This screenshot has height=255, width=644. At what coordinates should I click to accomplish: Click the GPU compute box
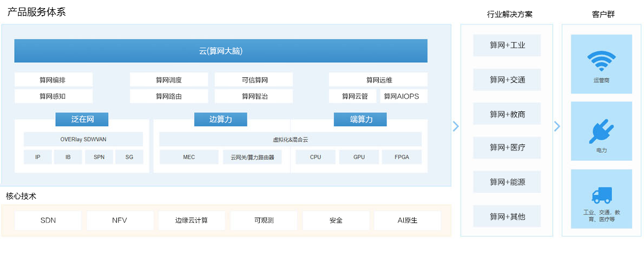[359, 157]
